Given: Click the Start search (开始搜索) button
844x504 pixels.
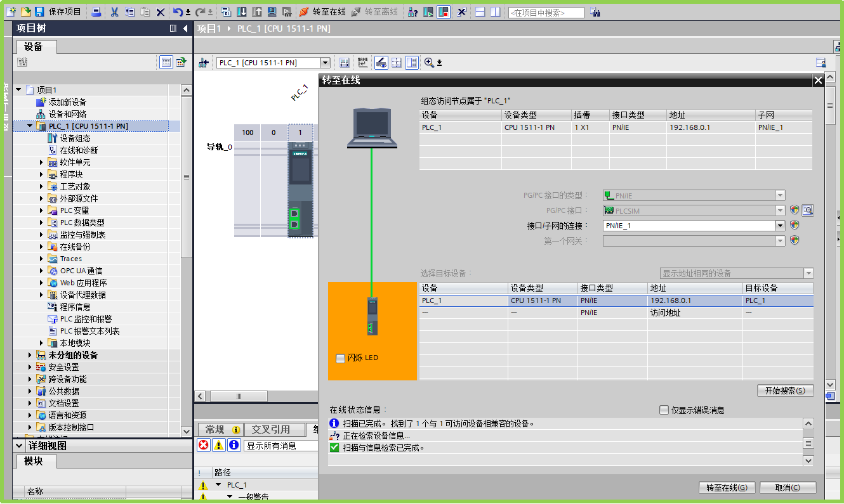Looking at the screenshot, I should 785,391.
